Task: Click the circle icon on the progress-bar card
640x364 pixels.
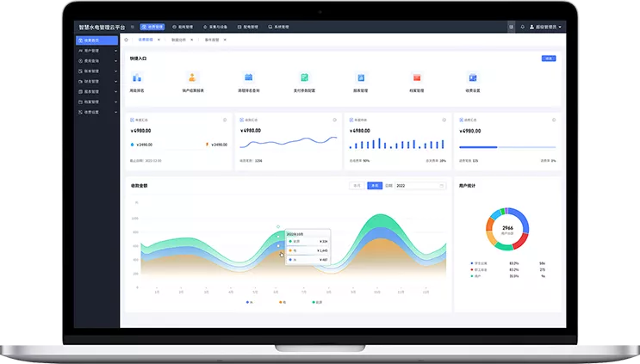Action: [554, 120]
